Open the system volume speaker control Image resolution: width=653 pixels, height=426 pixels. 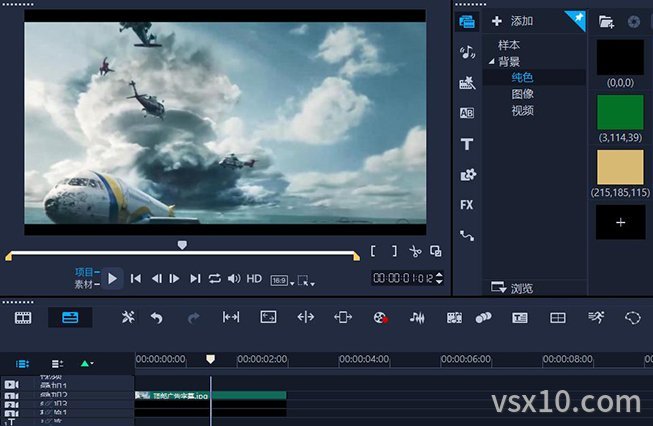pos(234,279)
